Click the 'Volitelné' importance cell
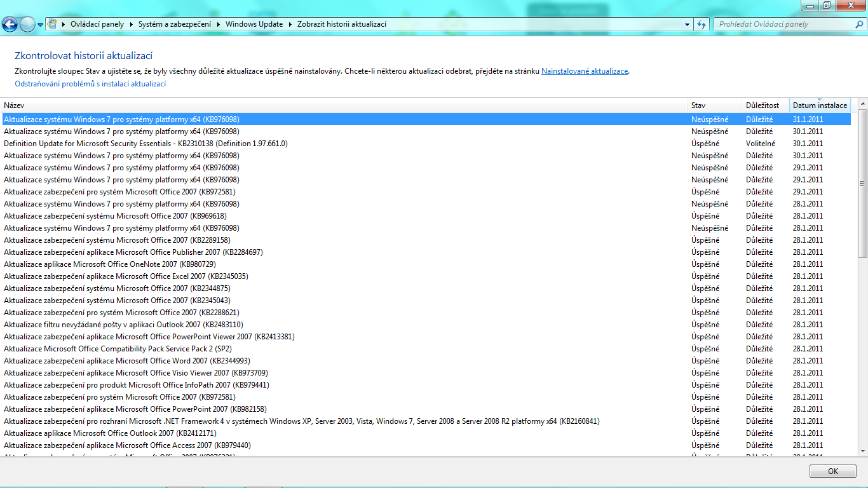This screenshot has height=488, width=868. tap(761, 144)
